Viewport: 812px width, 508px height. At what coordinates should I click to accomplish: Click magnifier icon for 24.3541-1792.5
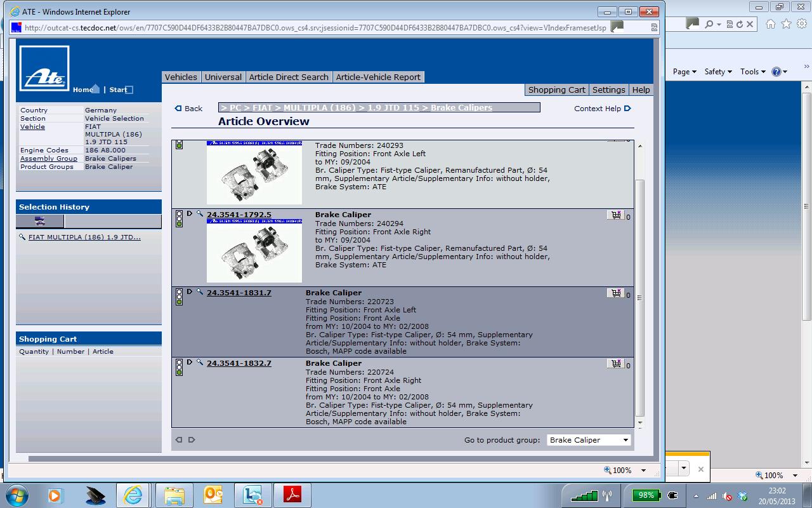(x=199, y=214)
